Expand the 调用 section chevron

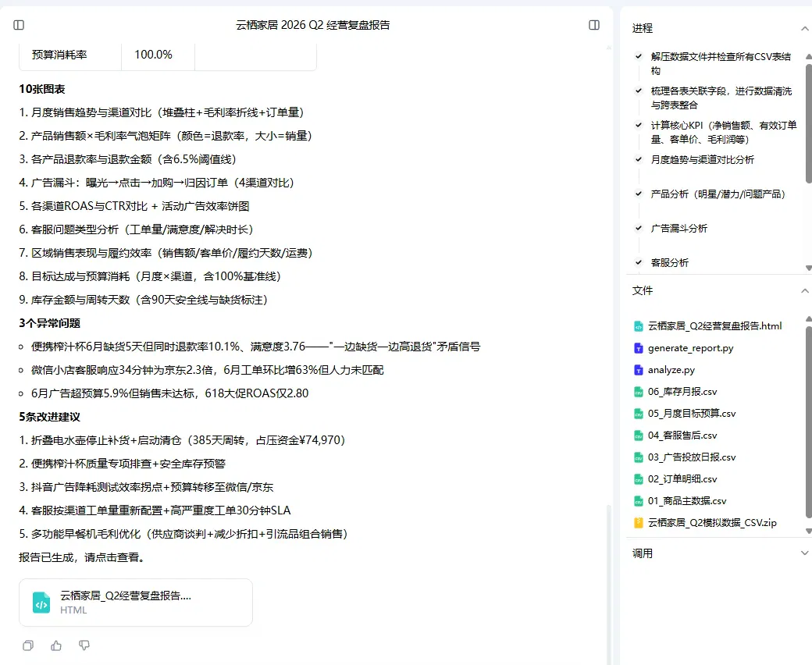(805, 553)
